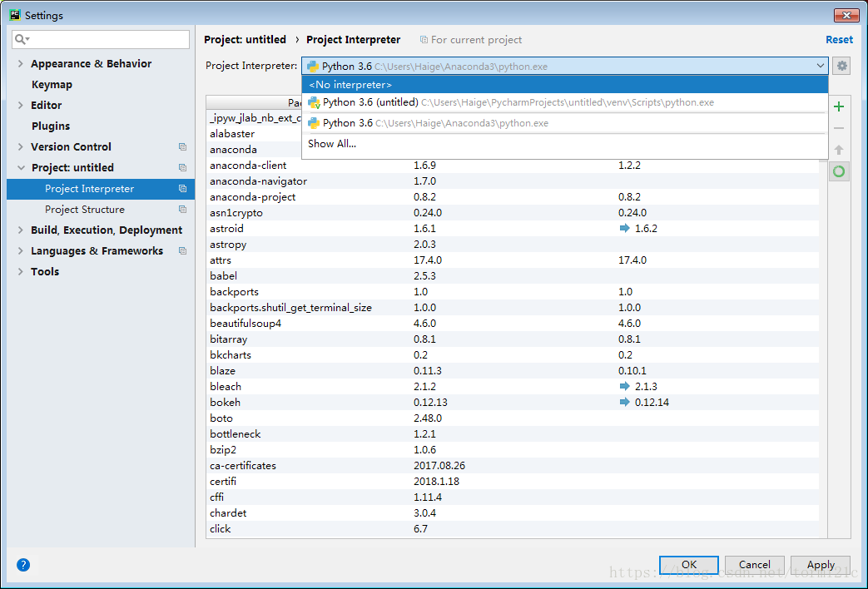This screenshot has height=589, width=868.
Task: Select the beautifulsoup4 package row
Action: pyautogui.click(x=513, y=324)
